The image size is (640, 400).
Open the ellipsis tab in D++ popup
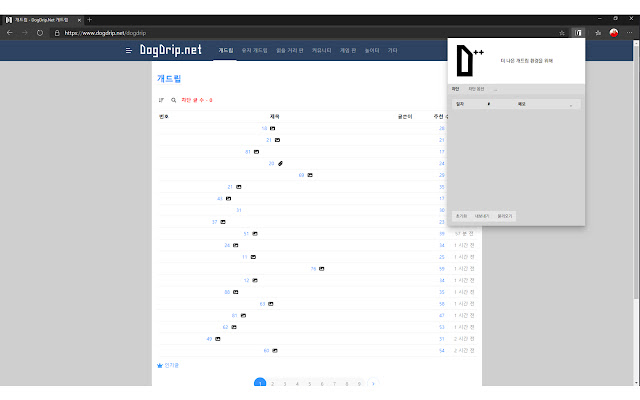[x=496, y=89]
